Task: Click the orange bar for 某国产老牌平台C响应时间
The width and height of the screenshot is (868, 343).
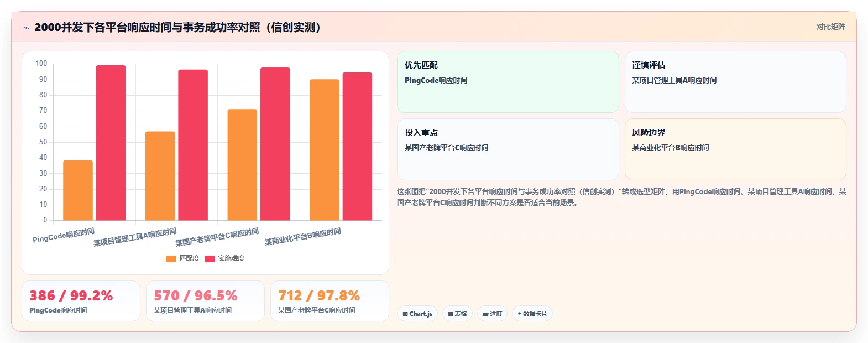Action: coord(242,165)
